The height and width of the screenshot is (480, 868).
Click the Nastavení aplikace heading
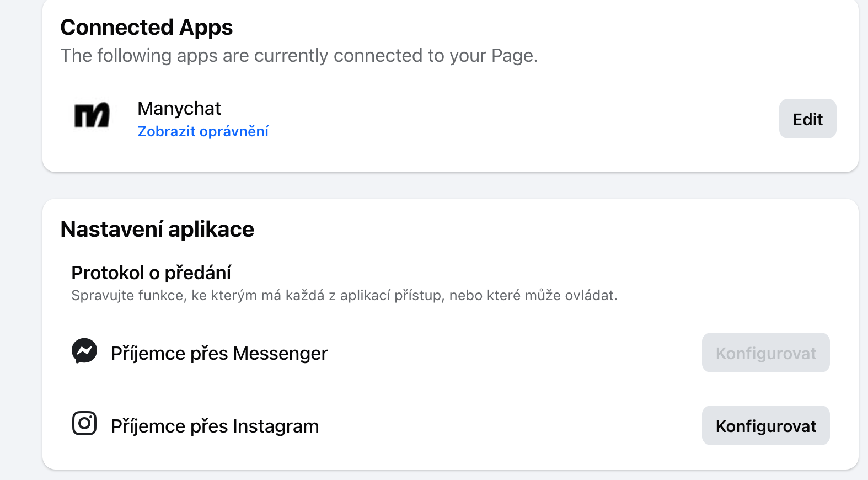(157, 229)
